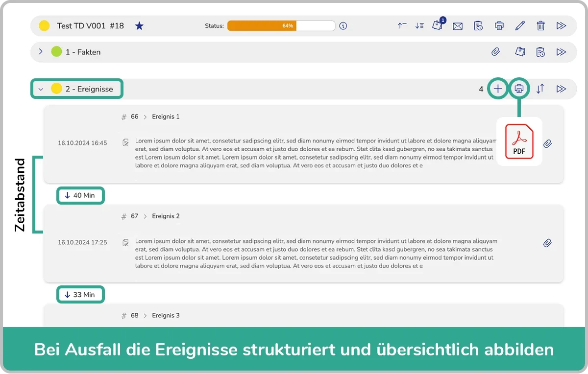The height and width of the screenshot is (374, 588).
Task: Click the expand-all icon with down arrow
Action: click(419, 26)
